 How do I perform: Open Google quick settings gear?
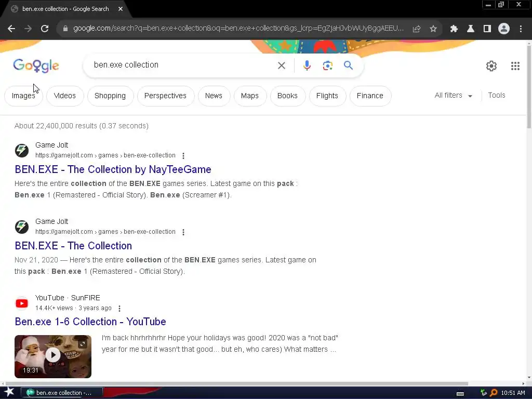491,66
